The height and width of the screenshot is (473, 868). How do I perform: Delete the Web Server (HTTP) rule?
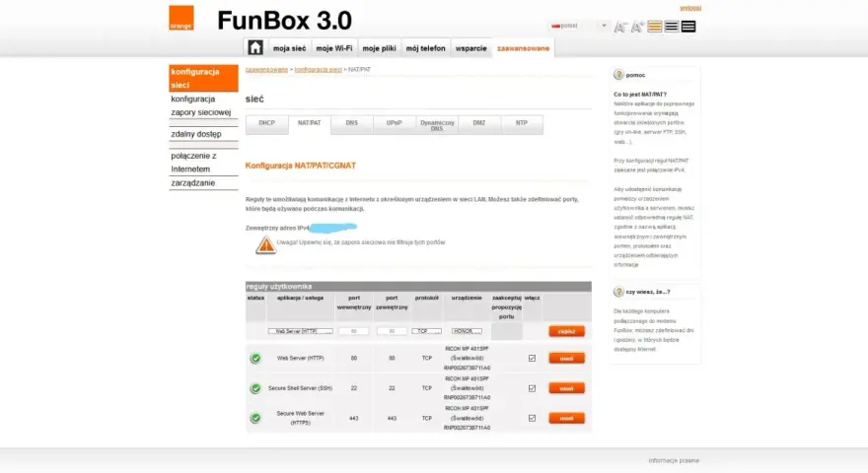coord(566,358)
